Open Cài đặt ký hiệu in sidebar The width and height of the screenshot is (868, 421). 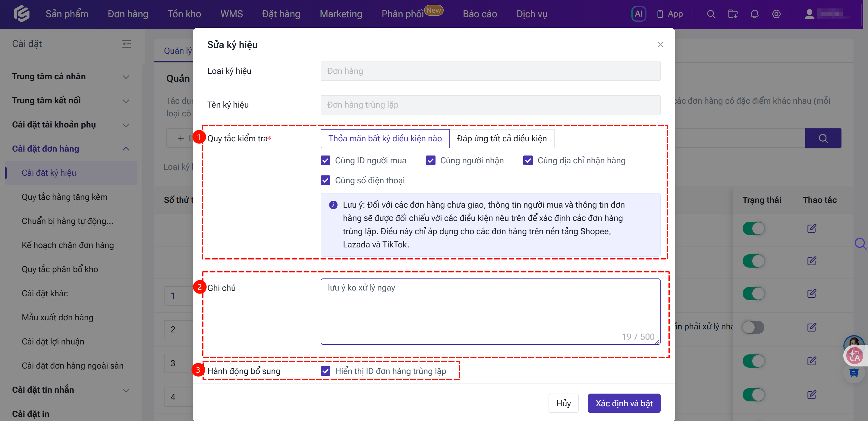(x=71, y=173)
